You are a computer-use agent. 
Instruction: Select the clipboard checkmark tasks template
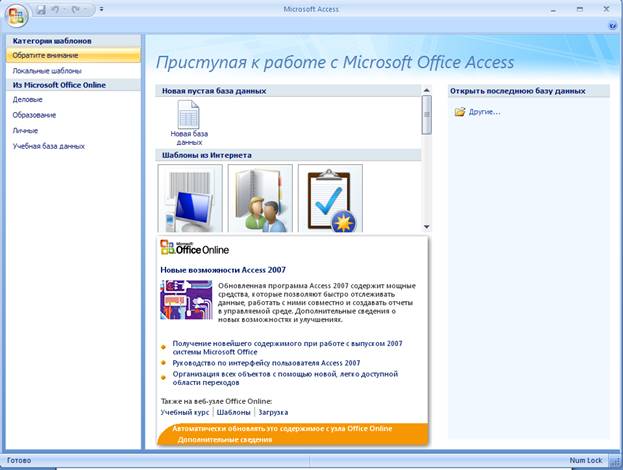point(330,198)
